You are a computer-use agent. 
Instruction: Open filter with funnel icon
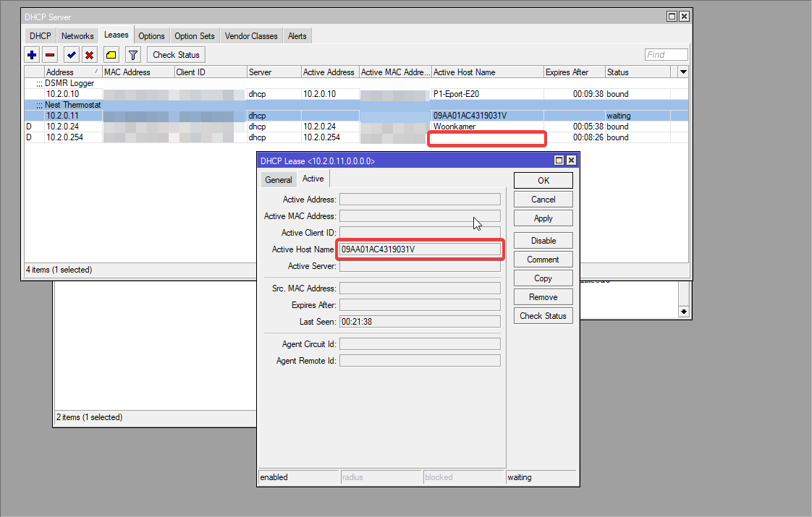click(x=133, y=55)
